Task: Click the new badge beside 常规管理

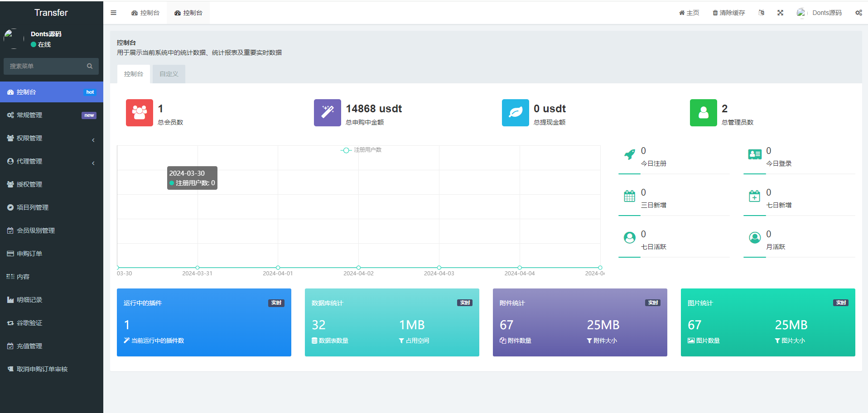Action: click(89, 115)
